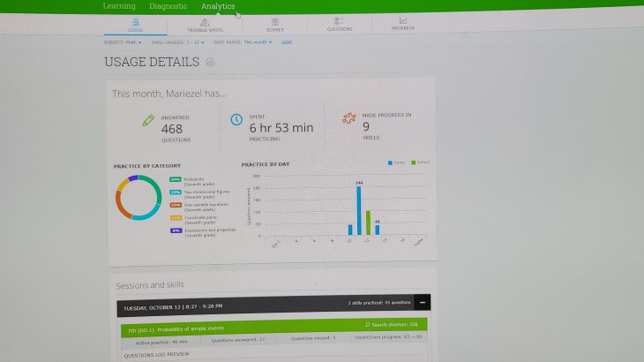The height and width of the screenshot is (362, 644).
Task: Click the clock icon beside time spent
Action: pos(236,121)
